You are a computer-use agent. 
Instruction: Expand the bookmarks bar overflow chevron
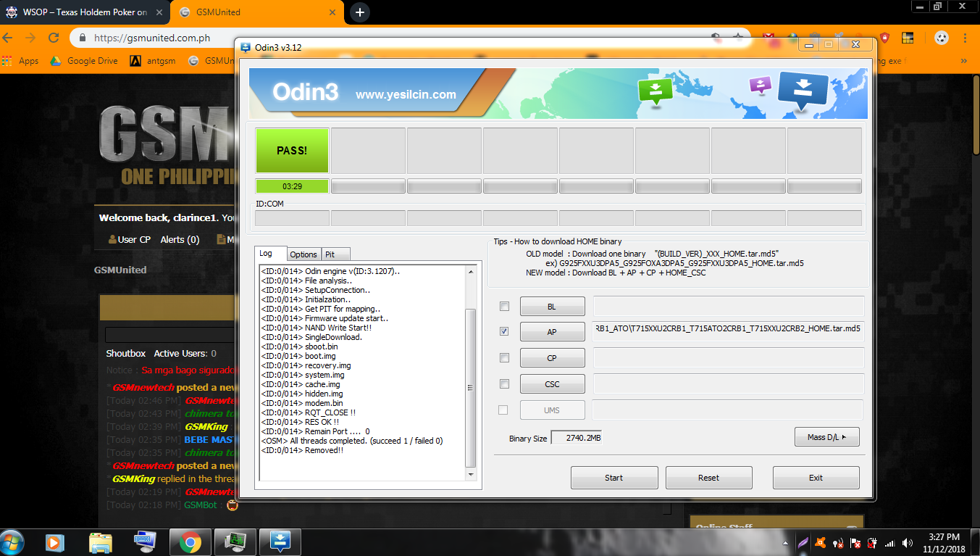coord(965,61)
